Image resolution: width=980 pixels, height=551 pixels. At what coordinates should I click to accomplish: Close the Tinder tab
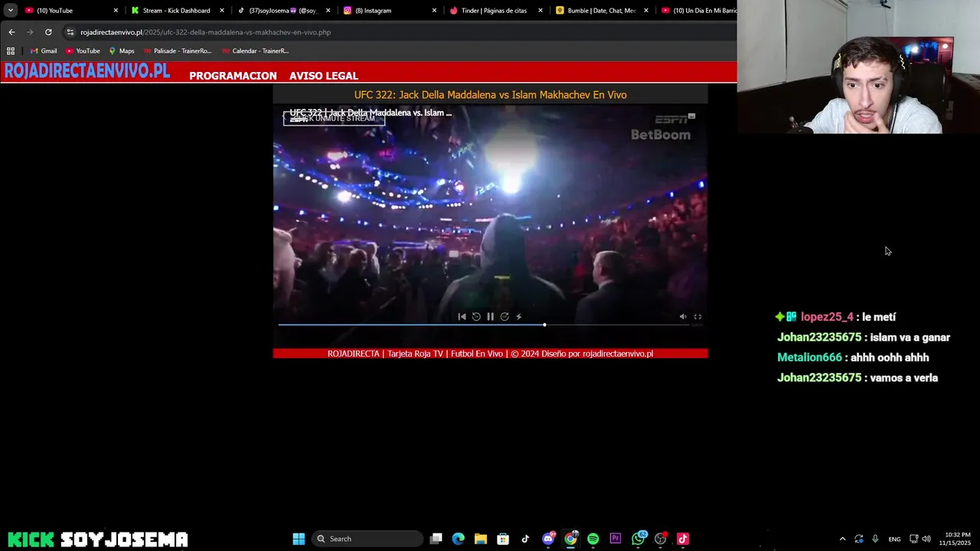(540, 11)
